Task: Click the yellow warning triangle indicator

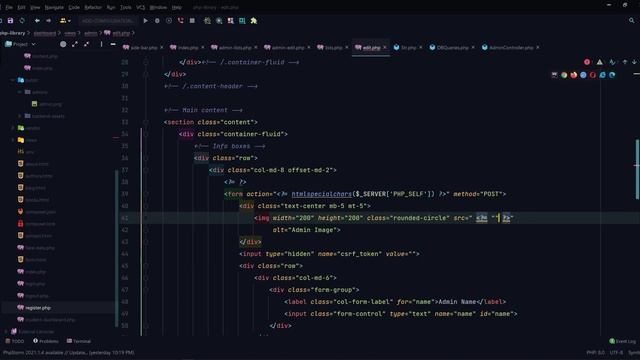Action: [x=599, y=62]
